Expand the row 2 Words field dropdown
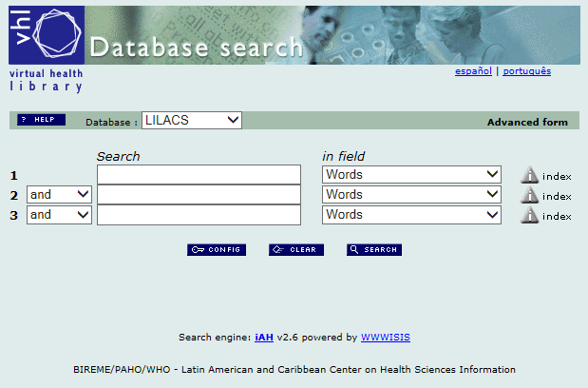 tap(411, 194)
